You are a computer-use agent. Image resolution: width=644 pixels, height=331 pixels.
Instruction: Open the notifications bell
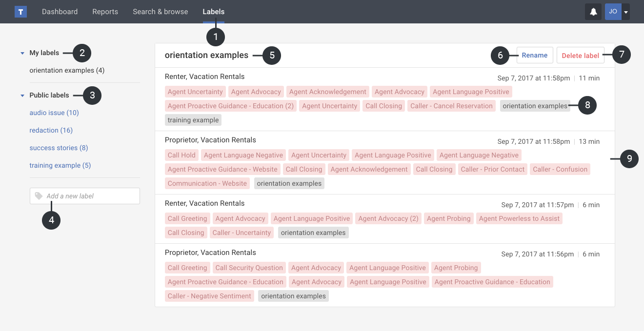point(593,12)
